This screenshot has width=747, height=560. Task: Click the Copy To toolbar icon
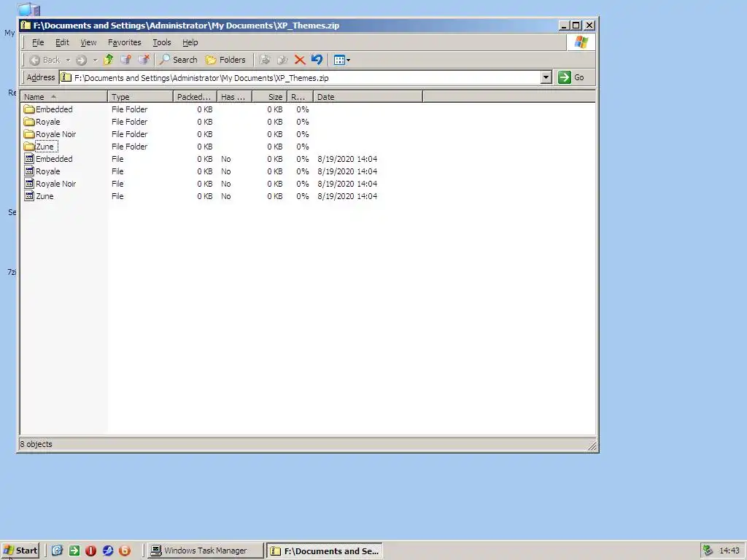pos(282,60)
